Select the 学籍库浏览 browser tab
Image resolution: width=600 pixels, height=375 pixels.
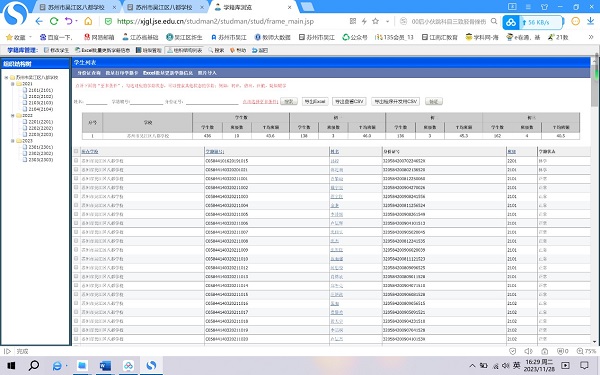pyautogui.click(x=253, y=7)
